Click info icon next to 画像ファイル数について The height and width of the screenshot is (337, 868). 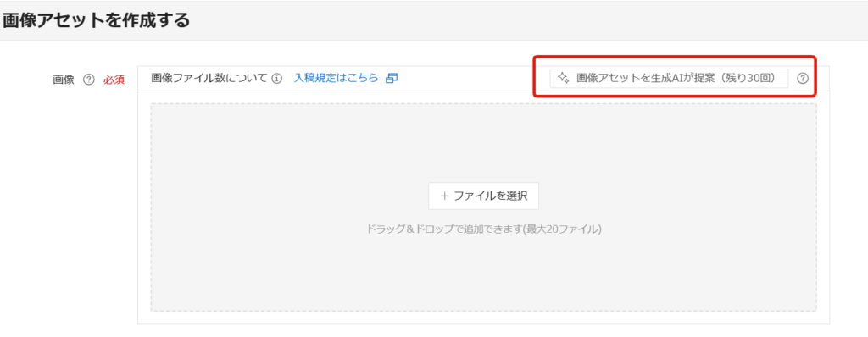click(277, 78)
